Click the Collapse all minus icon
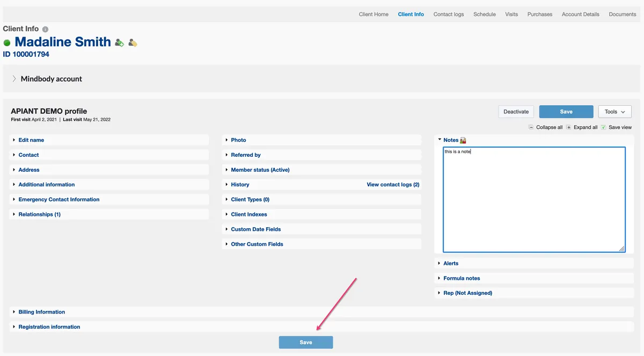 coord(531,127)
